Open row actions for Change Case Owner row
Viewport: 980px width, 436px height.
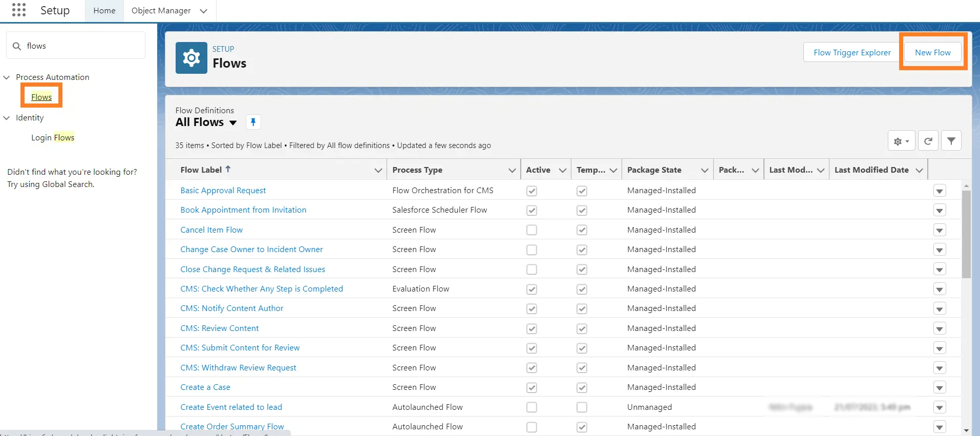(x=939, y=250)
